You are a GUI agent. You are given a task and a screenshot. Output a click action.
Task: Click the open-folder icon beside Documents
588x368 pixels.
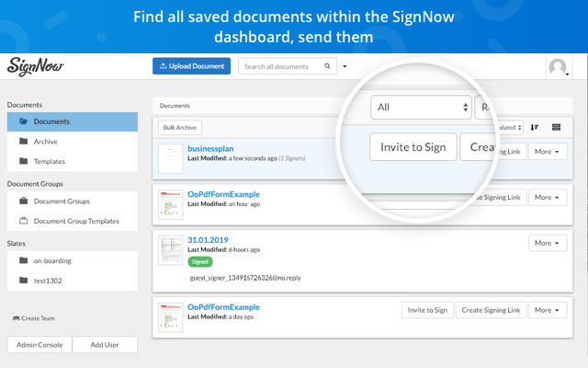click(23, 121)
